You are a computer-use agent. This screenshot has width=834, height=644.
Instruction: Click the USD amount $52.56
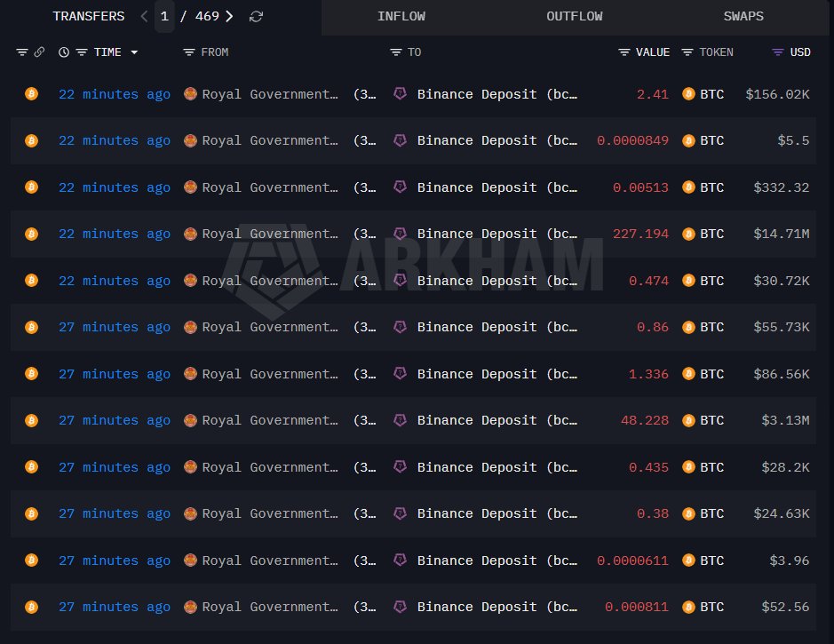coord(785,607)
